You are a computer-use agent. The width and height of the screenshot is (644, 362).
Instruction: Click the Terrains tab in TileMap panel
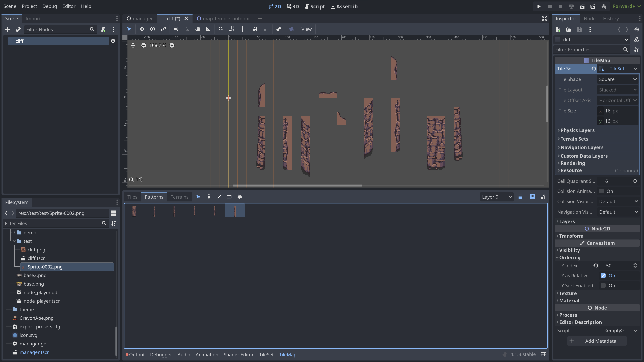pyautogui.click(x=179, y=197)
